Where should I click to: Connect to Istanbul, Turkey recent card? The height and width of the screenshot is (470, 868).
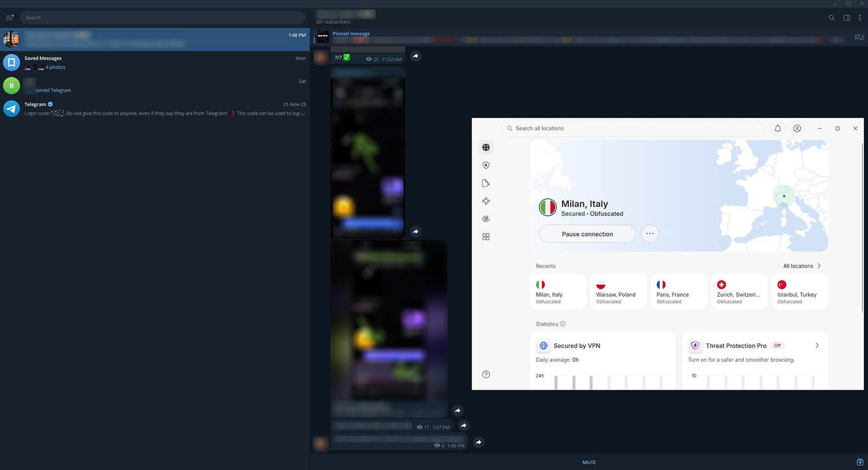pyautogui.click(x=800, y=292)
